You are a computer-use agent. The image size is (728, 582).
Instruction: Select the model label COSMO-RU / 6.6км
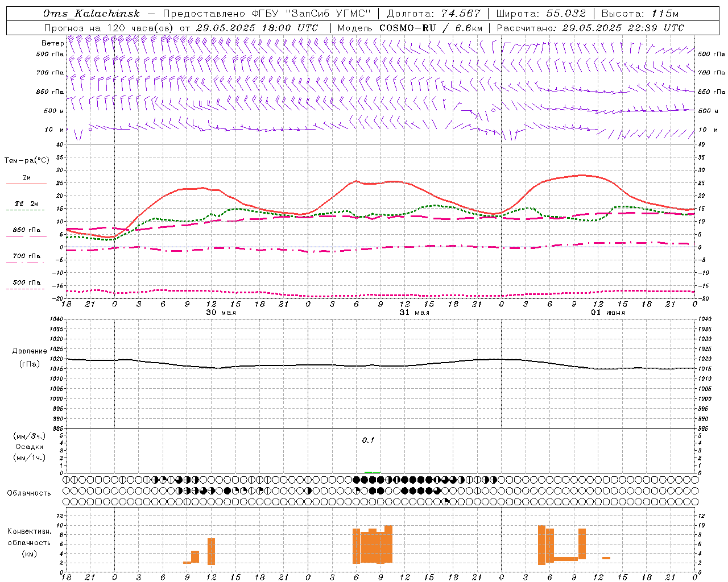click(x=431, y=28)
